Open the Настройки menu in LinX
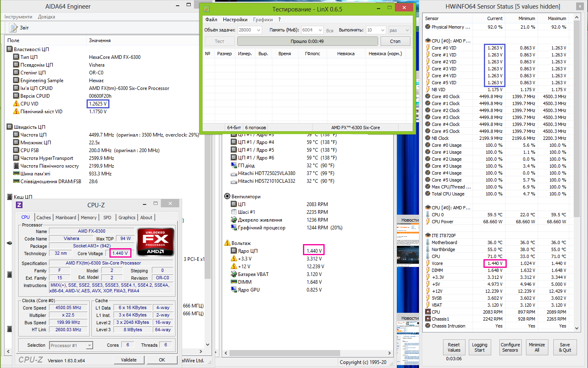Screen dimensions: 588x368 235,20
